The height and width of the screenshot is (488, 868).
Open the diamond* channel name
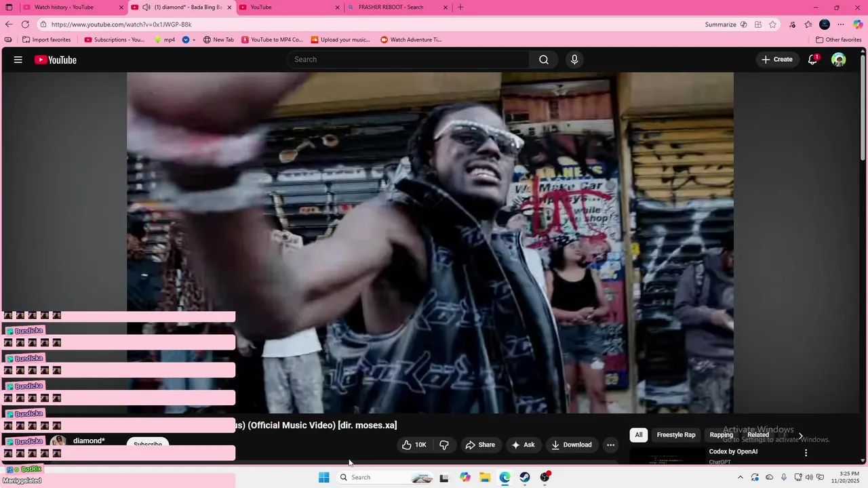[89, 441]
